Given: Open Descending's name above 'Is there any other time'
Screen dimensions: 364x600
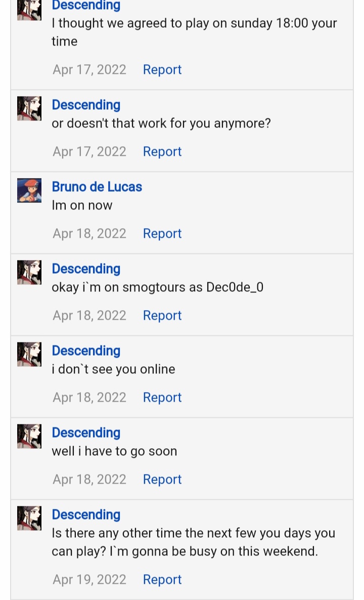Looking at the screenshot, I should click(86, 515).
